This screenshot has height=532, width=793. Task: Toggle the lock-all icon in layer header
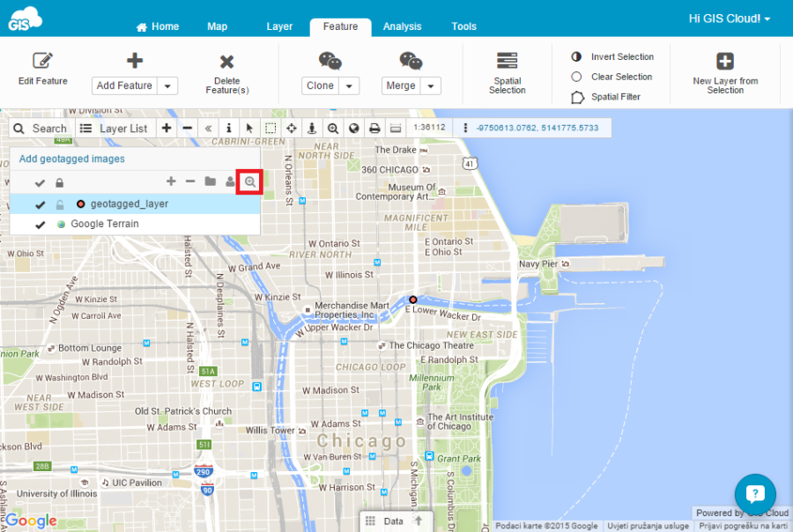point(59,182)
